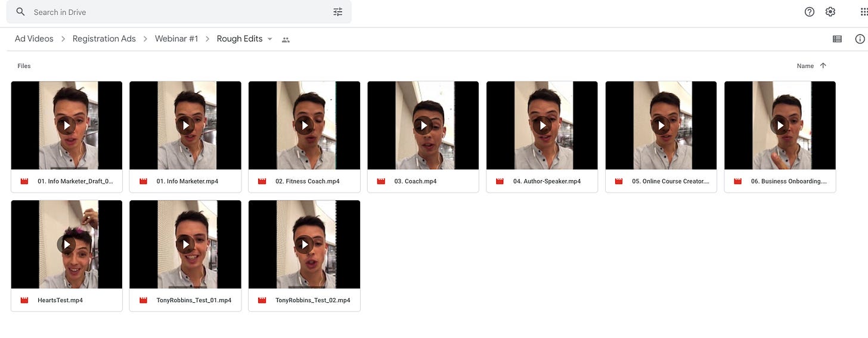The width and height of the screenshot is (868, 338).
Task: Click video icon of TonyRobbins_Test_01.mp4
Action: pyautogui.click(x=143, y=300)
